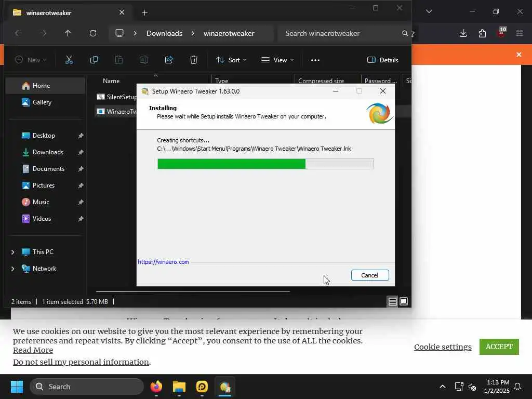Click the Explorer Forward navigation arrow
532x399 pixels.
click(43, 33)
